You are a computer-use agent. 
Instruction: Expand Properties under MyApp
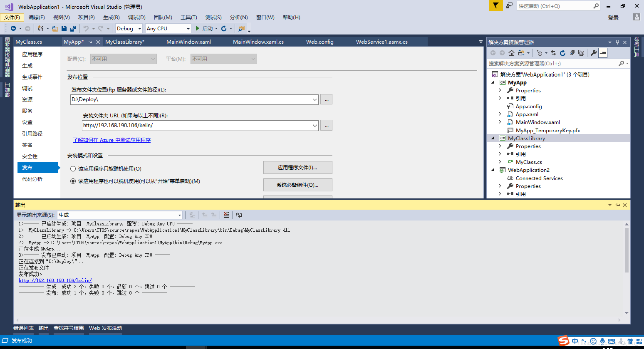500,90
